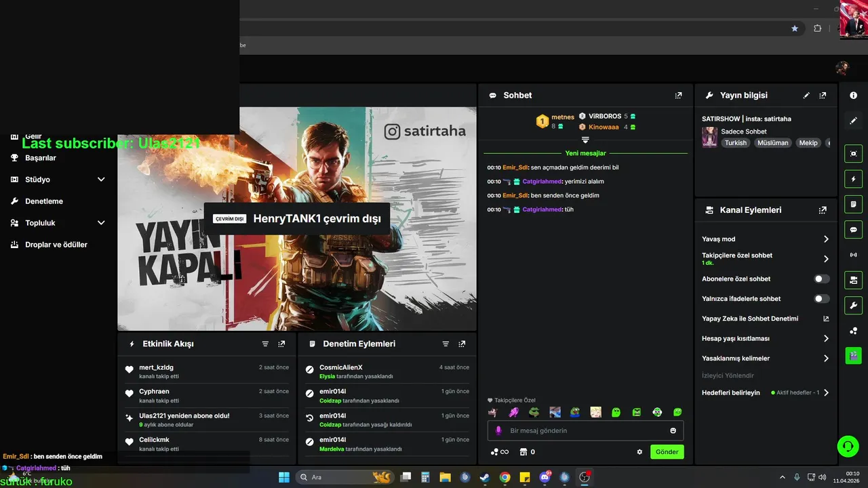The height and width of the screenshot is (488, 868).
Task: Open the info icon in right sidebar
Action: click(x=853, y=96)
